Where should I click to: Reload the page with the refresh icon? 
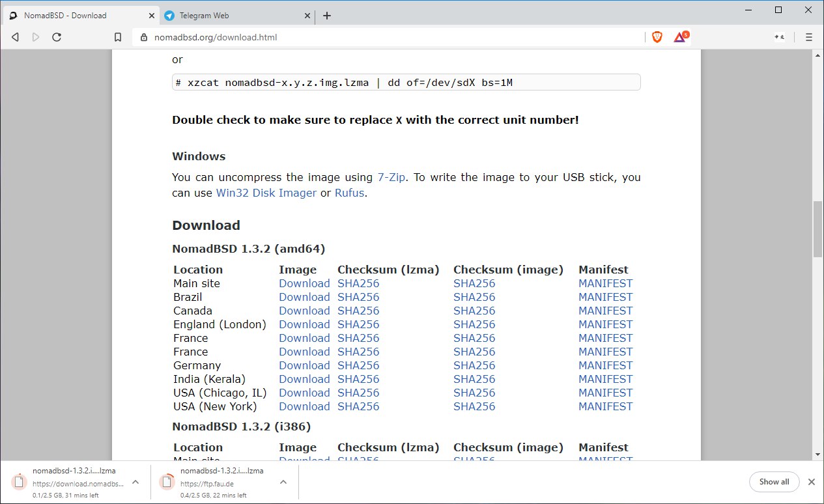coord(57,37)
